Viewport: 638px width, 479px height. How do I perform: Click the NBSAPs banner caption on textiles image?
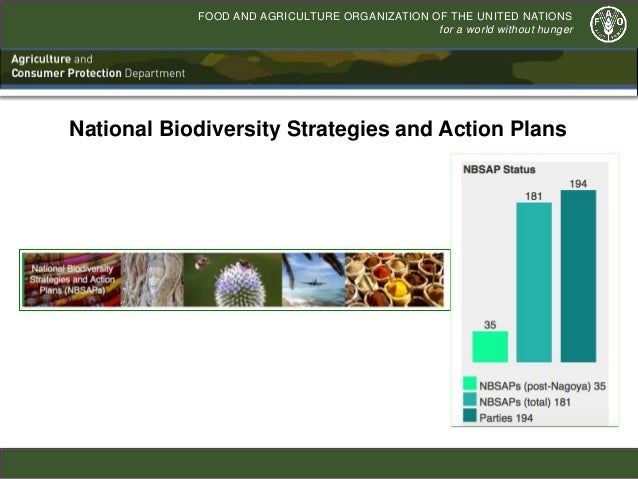click(72, 280)
